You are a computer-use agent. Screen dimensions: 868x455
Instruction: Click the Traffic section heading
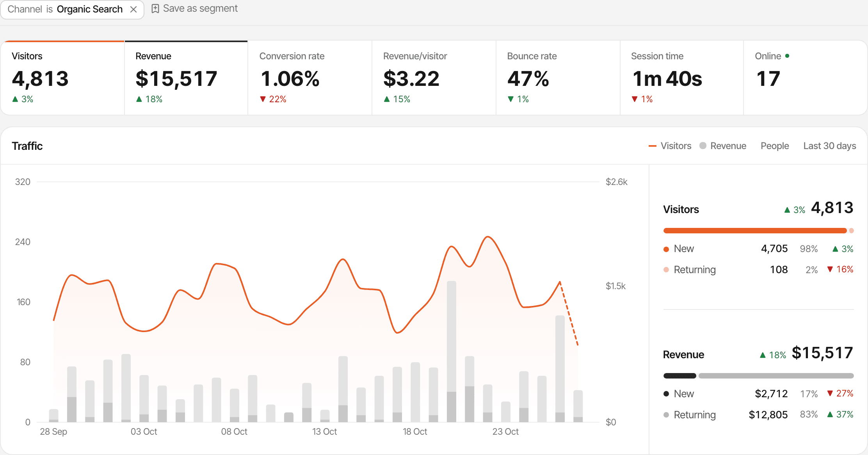tap(27, 146)
